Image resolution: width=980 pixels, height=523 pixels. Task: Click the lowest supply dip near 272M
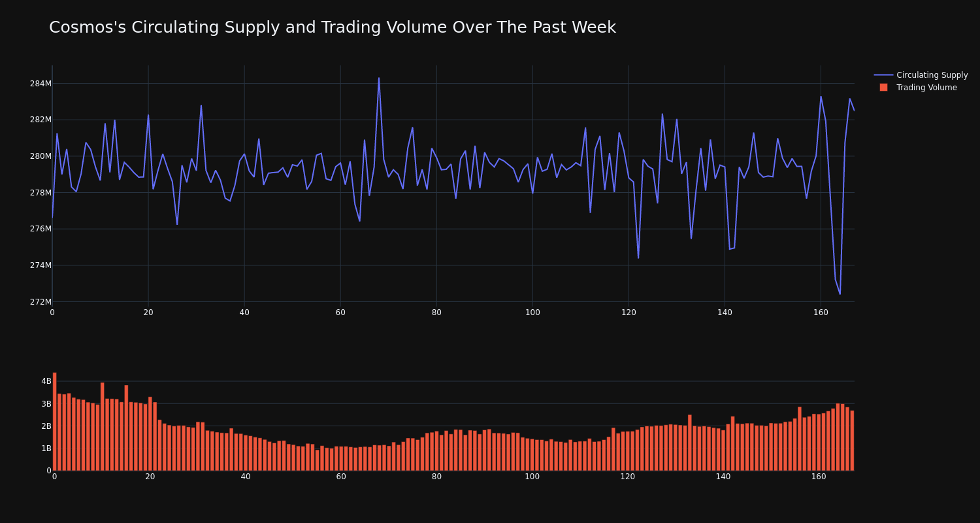(840, 294)
